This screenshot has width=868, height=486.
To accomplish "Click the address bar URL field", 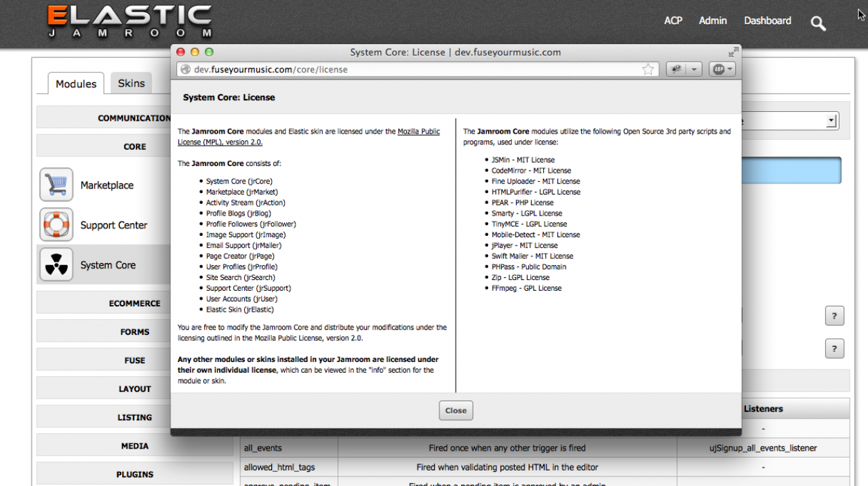I will click(407, 69).
